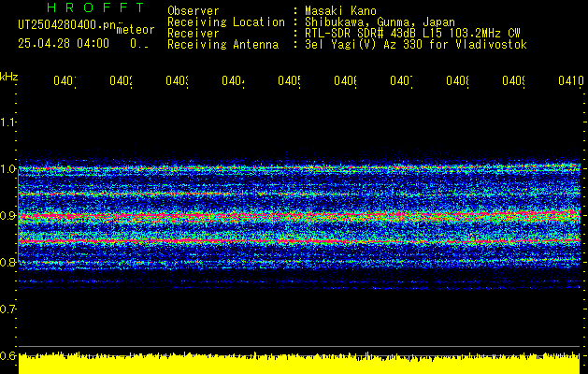Click 3el Yagi(V) Az 330 antenna text

point(416,45)
